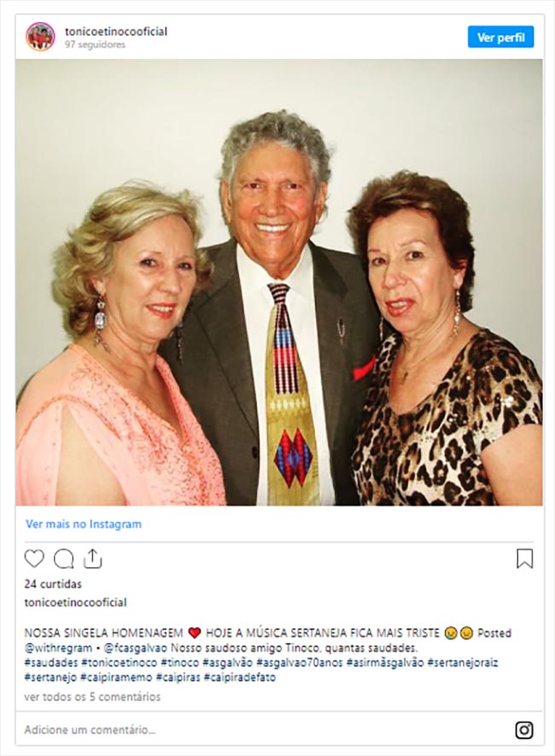Screen dimensions: 555x756
Task: Focus the Adicione um comentário field
Action: [x=260, y=730]
